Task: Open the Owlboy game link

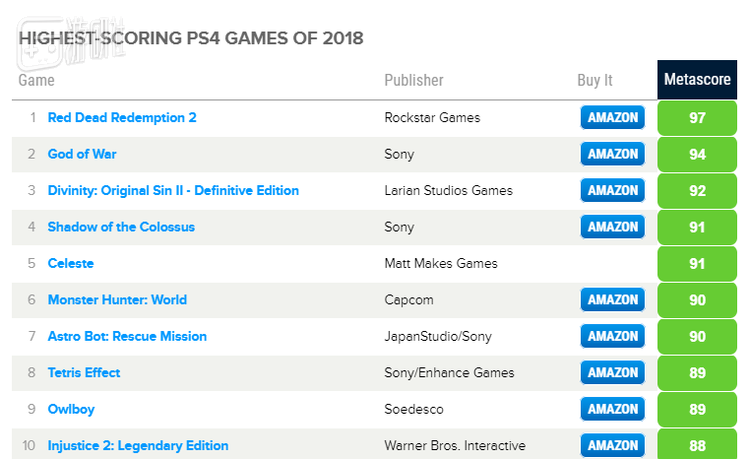Action: coord(71,409)
